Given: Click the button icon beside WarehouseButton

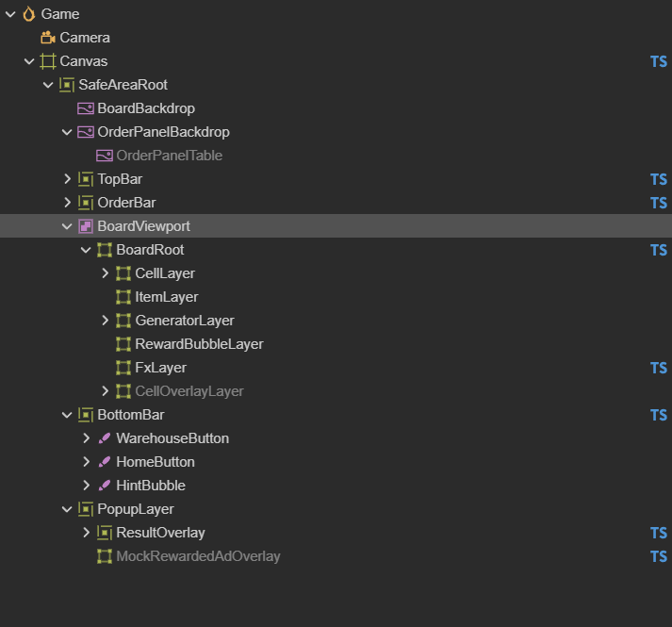Looking at the screenshot, I should (104, 438).
